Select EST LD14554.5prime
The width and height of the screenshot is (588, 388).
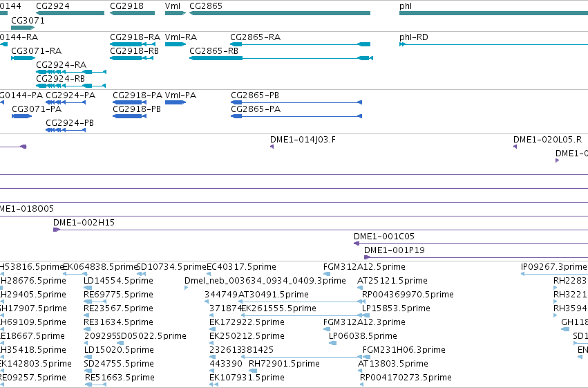tap(88, 288)
